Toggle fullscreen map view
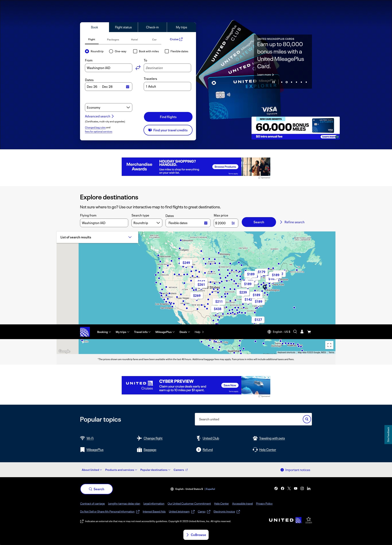The width and height of the screenshot is (392, 545). click(x=329, y=345)
